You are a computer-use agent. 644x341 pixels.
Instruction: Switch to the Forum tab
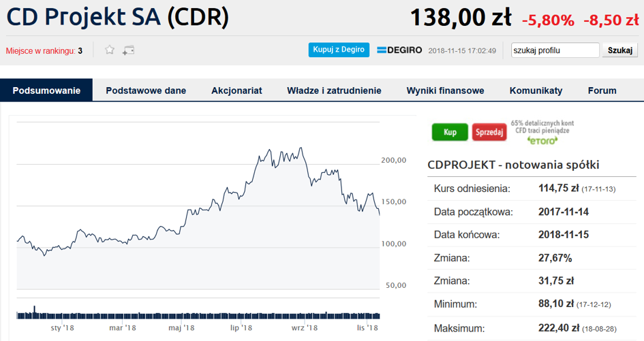(602, 91)
